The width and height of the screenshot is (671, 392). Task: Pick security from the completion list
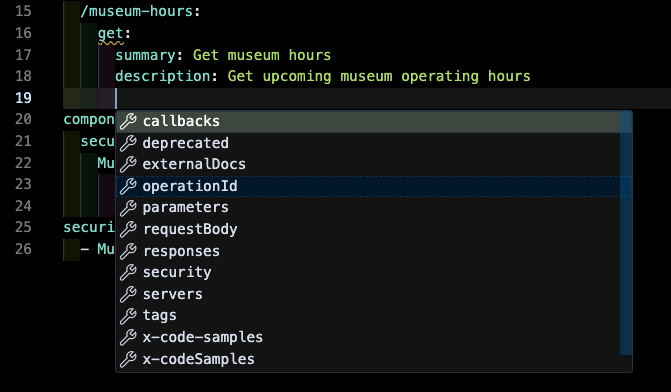click(368, 272)
